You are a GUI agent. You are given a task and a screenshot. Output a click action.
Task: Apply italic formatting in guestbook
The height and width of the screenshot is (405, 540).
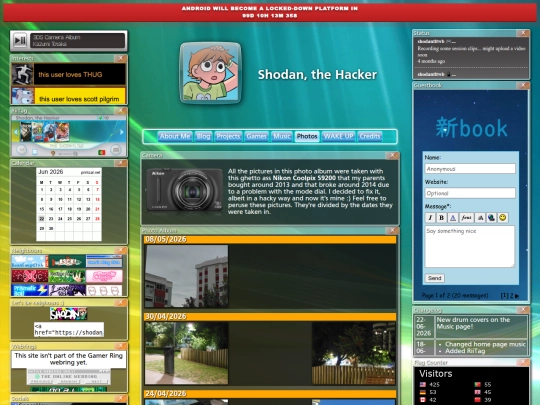click(x=430, y=218)
